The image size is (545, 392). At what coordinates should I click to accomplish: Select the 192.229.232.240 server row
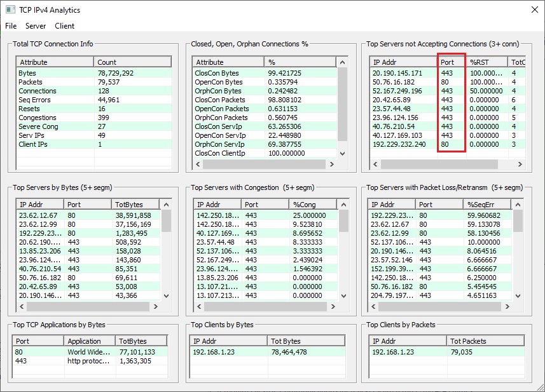pyautogui.click(x=447, y=144)
